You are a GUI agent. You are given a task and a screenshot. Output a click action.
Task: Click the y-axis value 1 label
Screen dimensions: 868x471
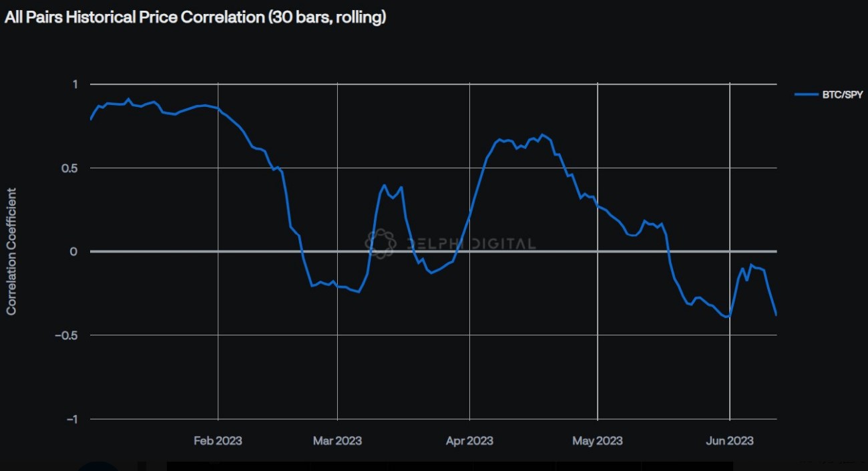click(75, 84)
